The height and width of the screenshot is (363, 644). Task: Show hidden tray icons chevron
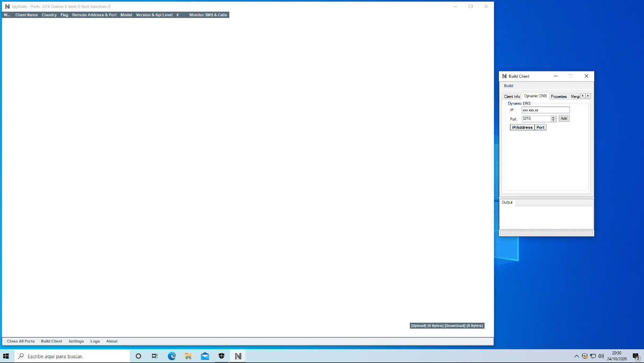pyautogui.click(x=577, y=356)
